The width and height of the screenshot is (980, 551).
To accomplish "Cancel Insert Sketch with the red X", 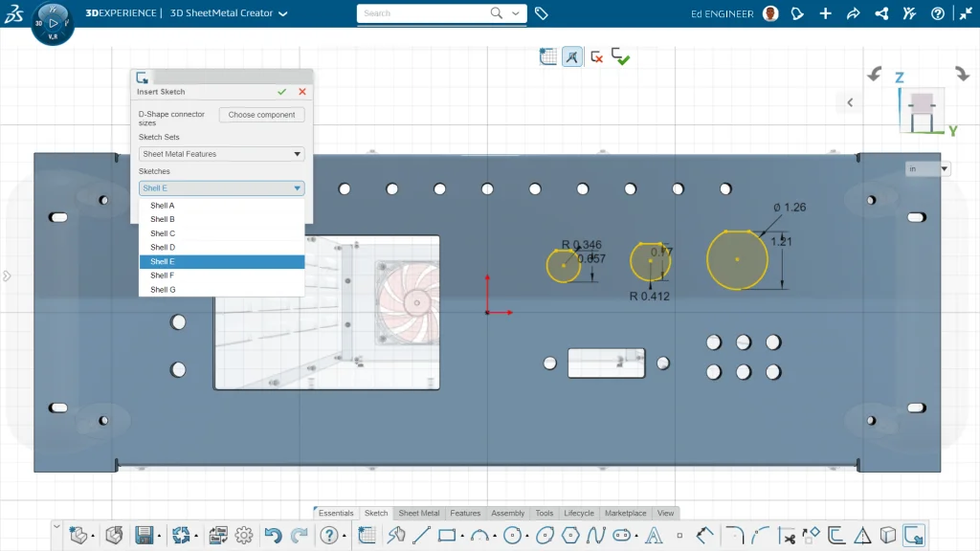I will [x=302, y=92].
